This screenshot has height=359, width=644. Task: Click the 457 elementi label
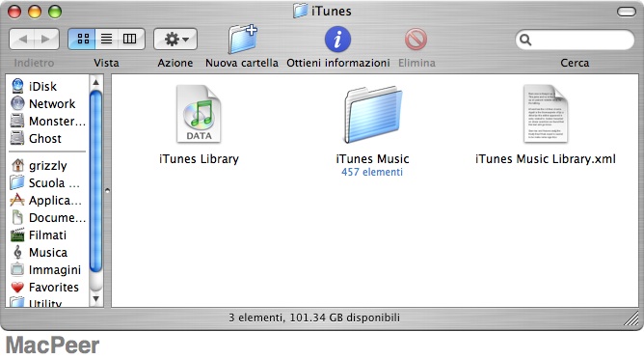click(x=372, y=172)
